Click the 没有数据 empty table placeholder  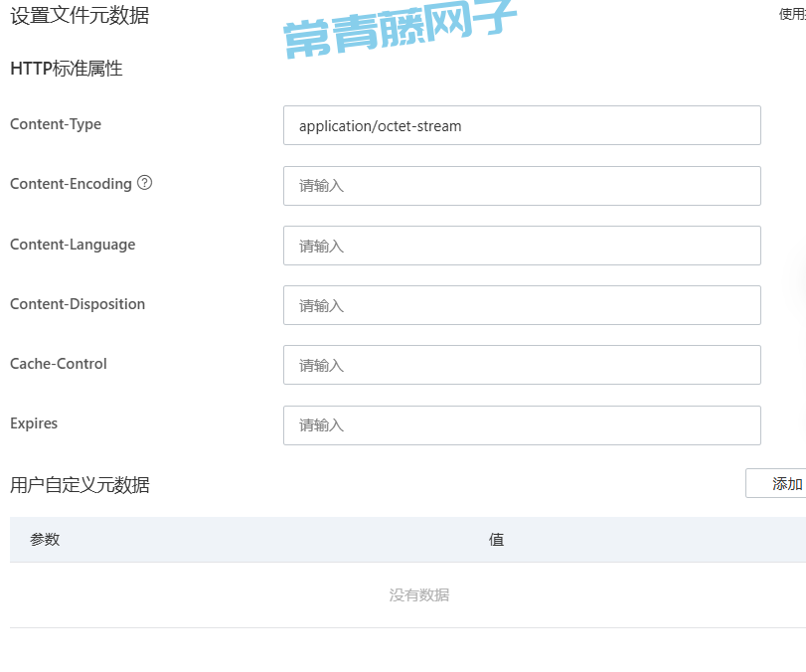(418, 595)
